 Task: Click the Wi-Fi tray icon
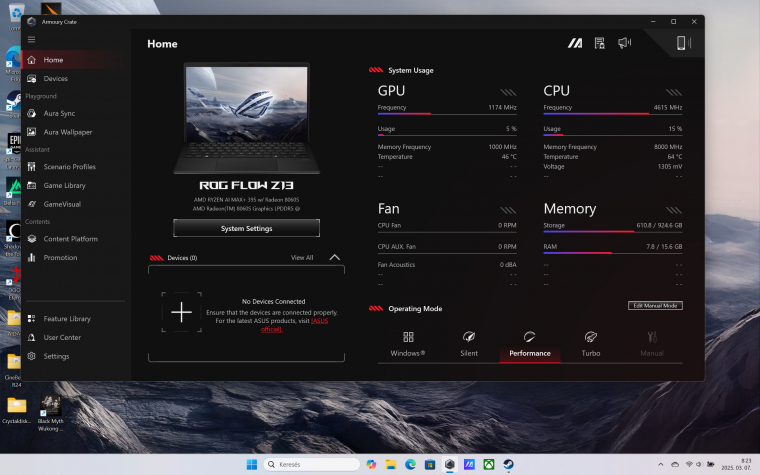[689, 464]
